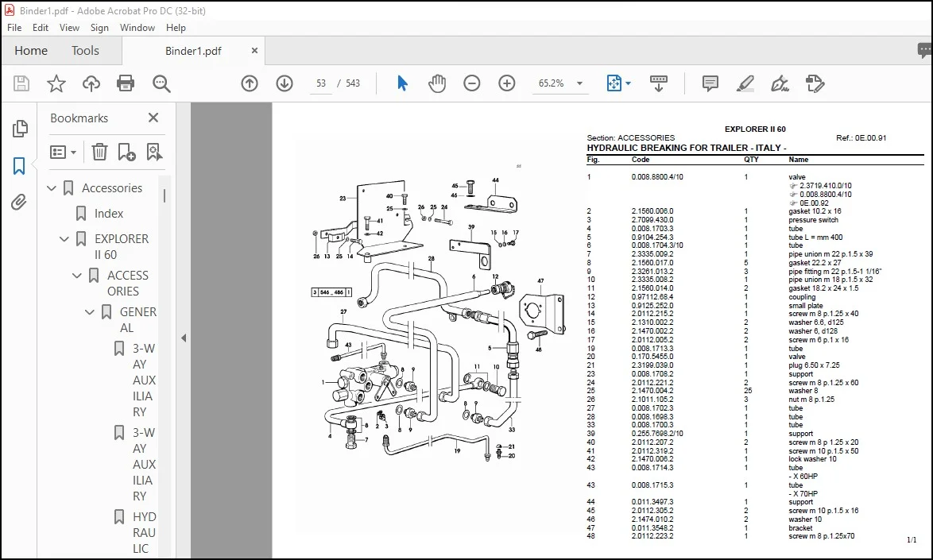
Task: Click the 'pressure switch' part name
Action: (813, 220)
